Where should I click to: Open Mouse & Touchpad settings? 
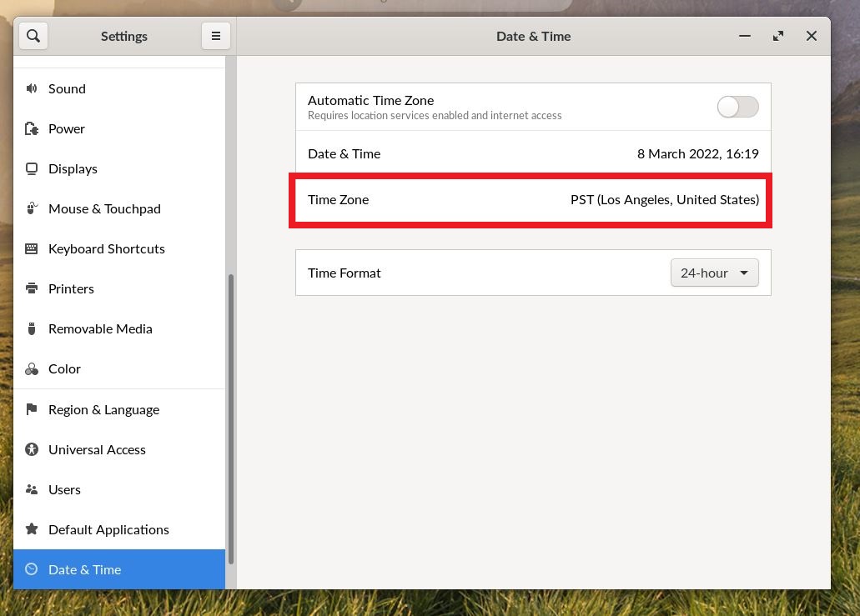[119, 208]
